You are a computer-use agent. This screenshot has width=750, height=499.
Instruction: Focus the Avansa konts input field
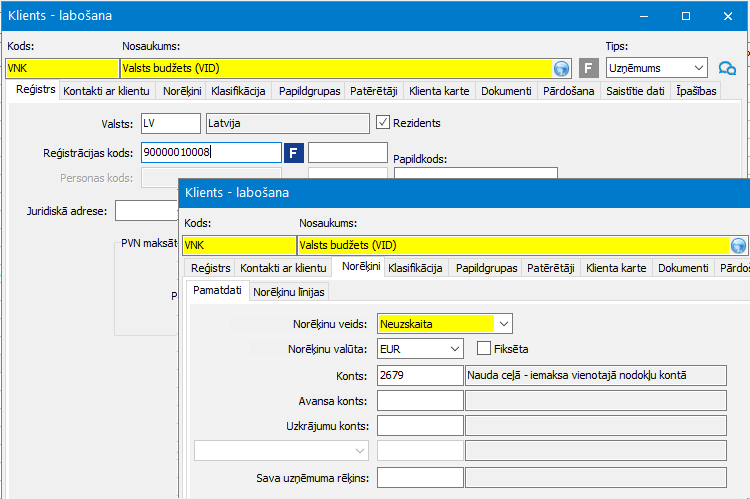(419, 401)
